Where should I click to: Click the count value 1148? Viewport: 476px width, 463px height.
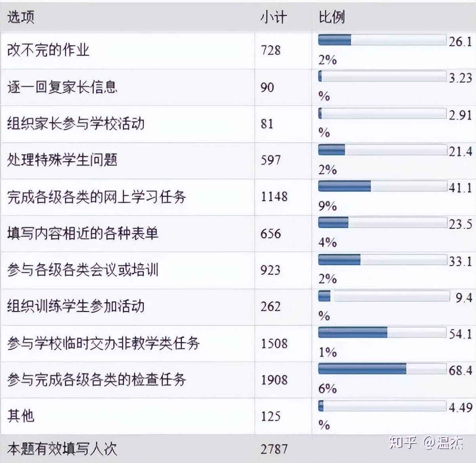pos(274,197)
